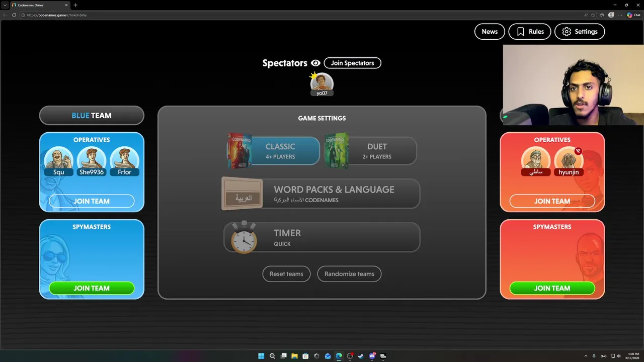Open Discord from taskbar
Screen dimensions: 644x362
pyautogui.click(x=372, y=356)
